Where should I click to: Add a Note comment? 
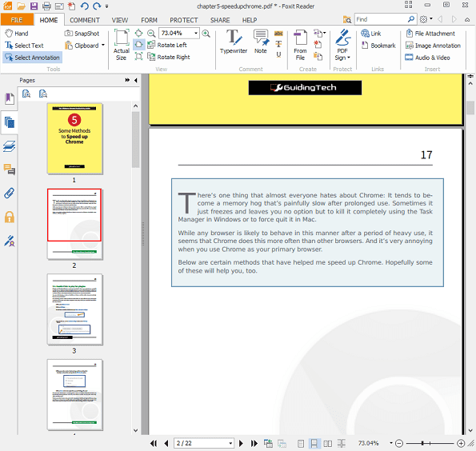[261, 42]
